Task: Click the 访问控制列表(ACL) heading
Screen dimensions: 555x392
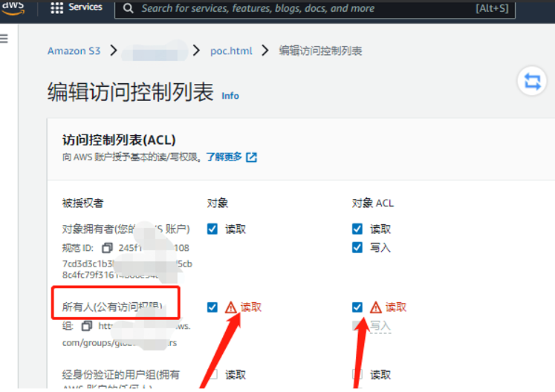Action: 119,140
